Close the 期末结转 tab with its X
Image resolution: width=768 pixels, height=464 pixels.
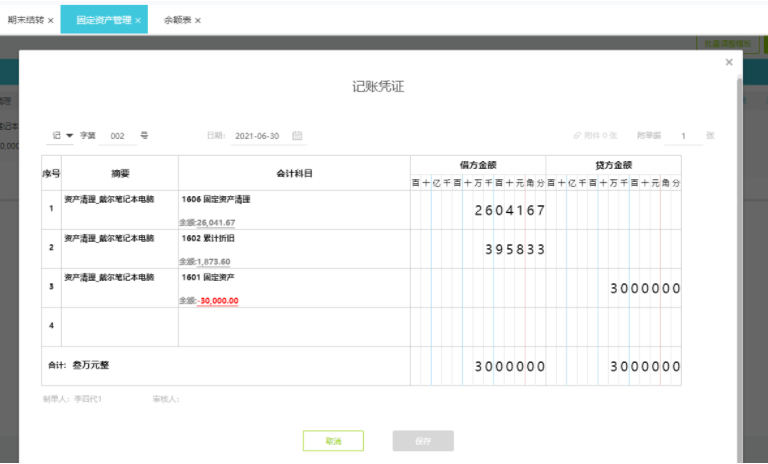(x=51, y=21)
